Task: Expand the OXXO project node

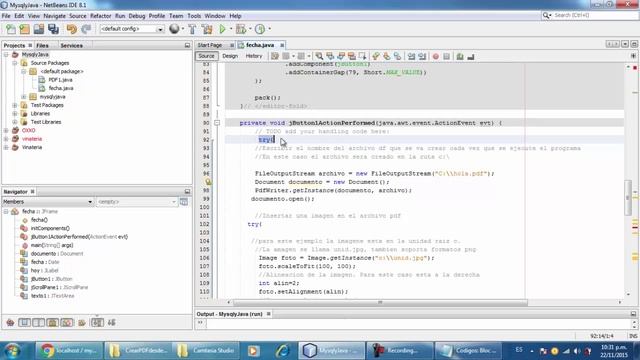Action: point(6,130)
